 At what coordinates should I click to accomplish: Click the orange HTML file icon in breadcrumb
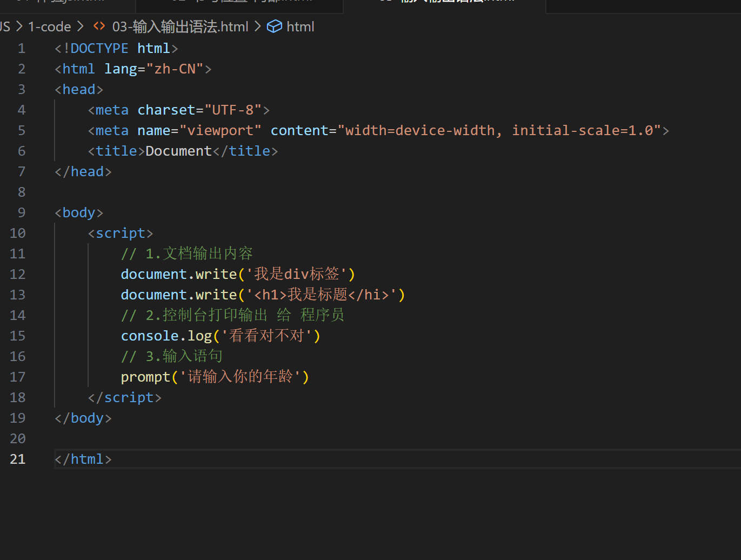tap(99, 26)
